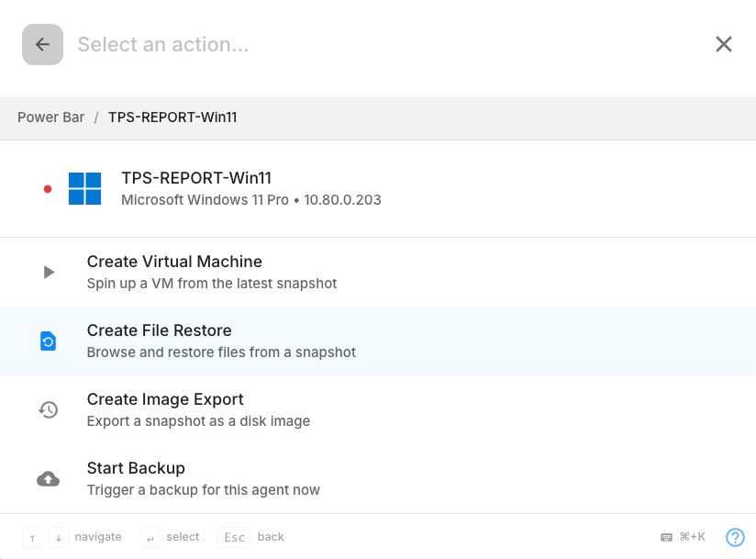Screen dimensions: 756x559
Task: Click the down arrow navigate key hint
Action: tap(58, 537)
